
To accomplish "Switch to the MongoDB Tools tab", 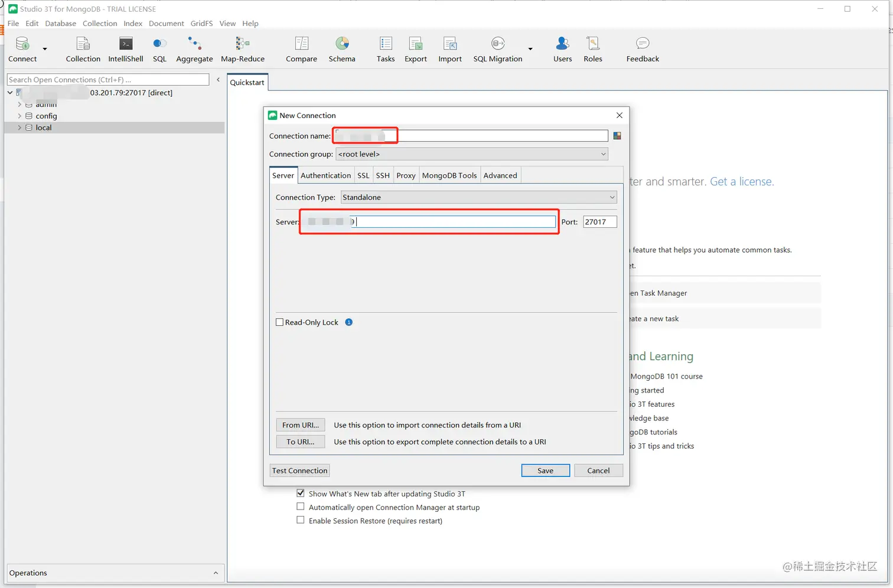I will click(x=449, y=175).
